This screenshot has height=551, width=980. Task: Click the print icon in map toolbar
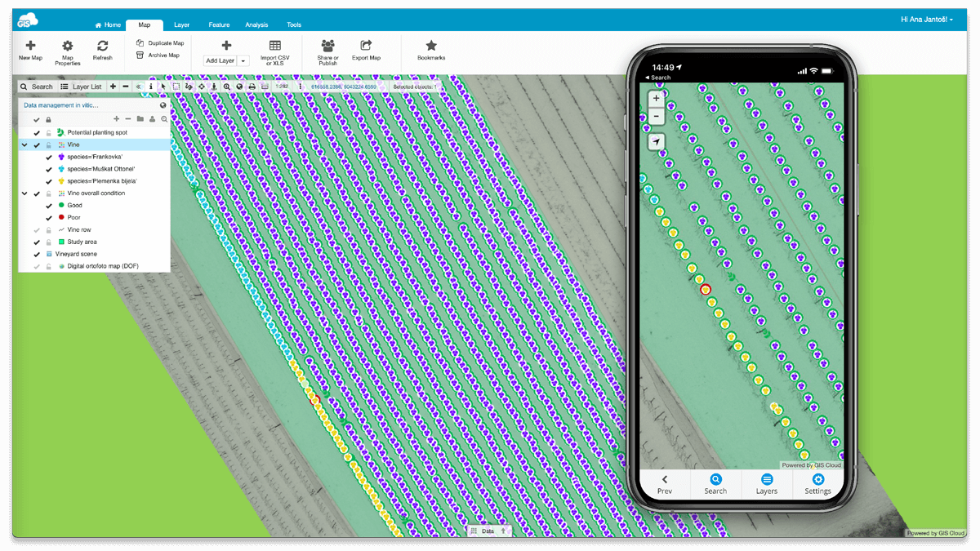252,87
